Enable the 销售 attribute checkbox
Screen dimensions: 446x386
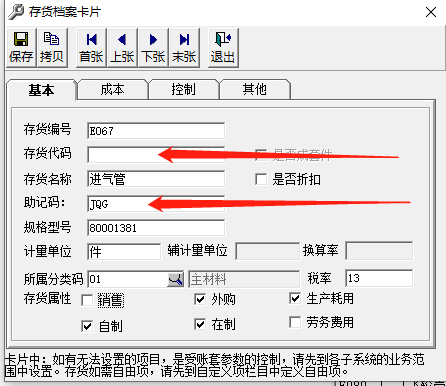[x=87, y=300]
